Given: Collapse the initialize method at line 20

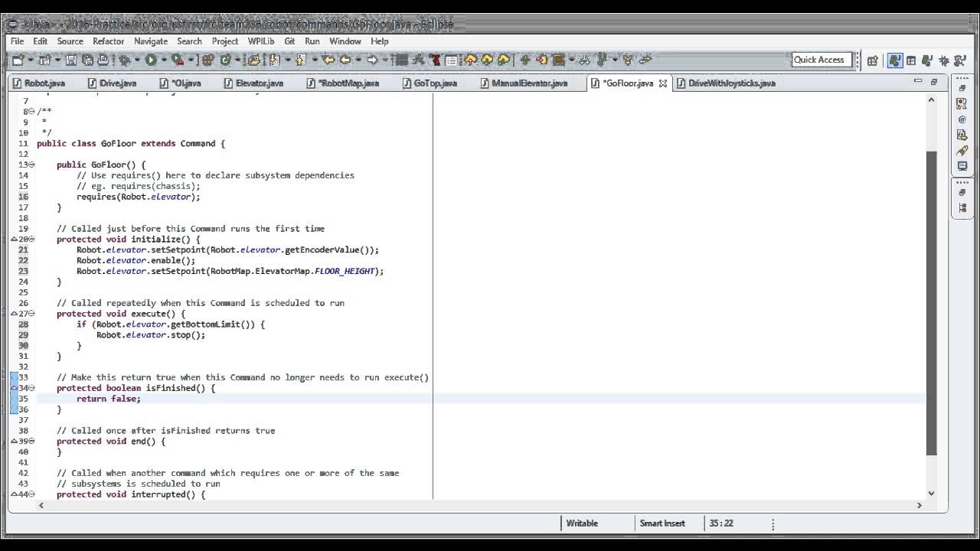Looking at the screenshot, I should point(32,239).
